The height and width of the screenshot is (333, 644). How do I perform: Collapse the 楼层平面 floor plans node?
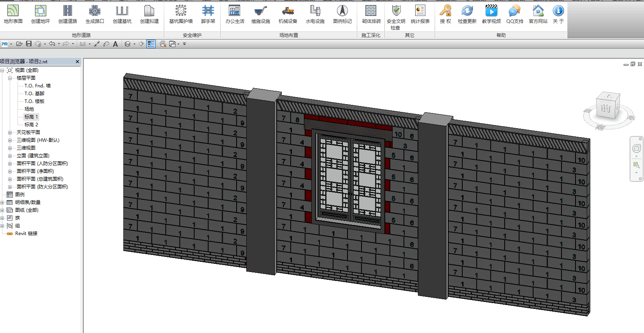[x=10, y=78]
